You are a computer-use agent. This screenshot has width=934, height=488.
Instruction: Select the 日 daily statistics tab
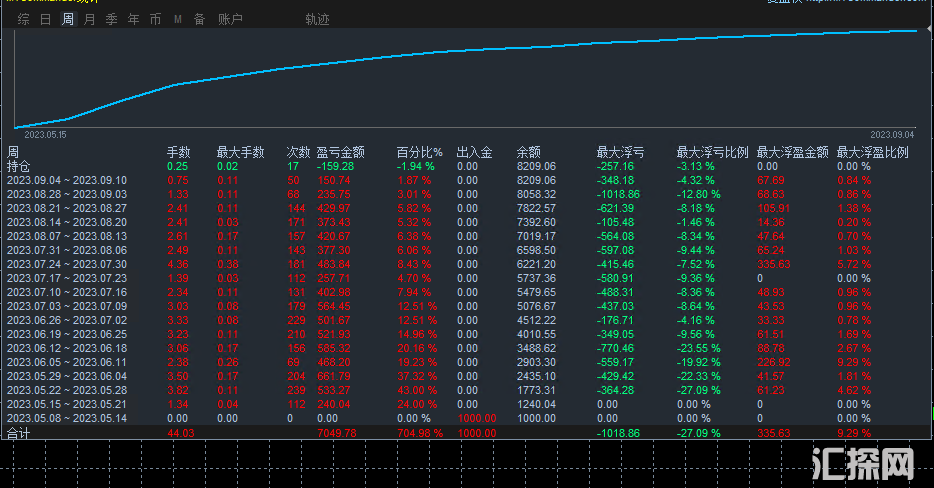click(45, 19)
